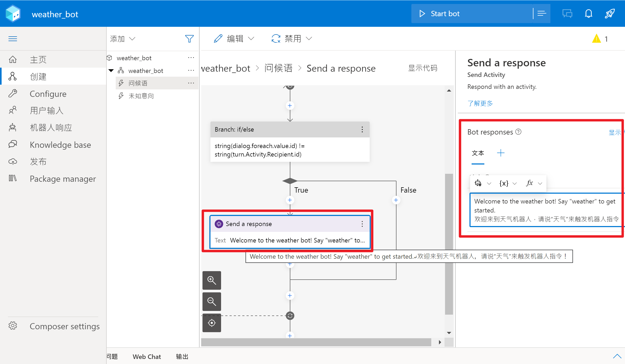Open the 了解更多 learn more link
625x364 pixels.
[x=480, y=103]
